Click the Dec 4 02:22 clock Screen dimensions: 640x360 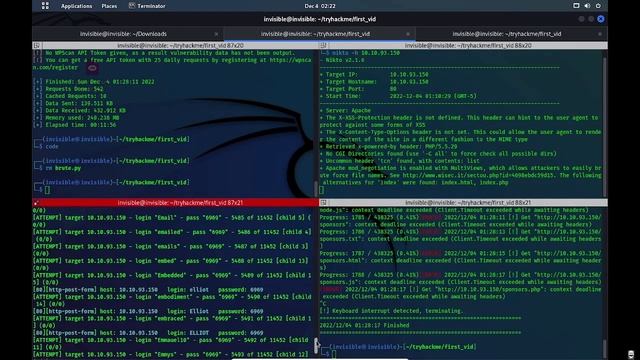[x=320, y=6]
